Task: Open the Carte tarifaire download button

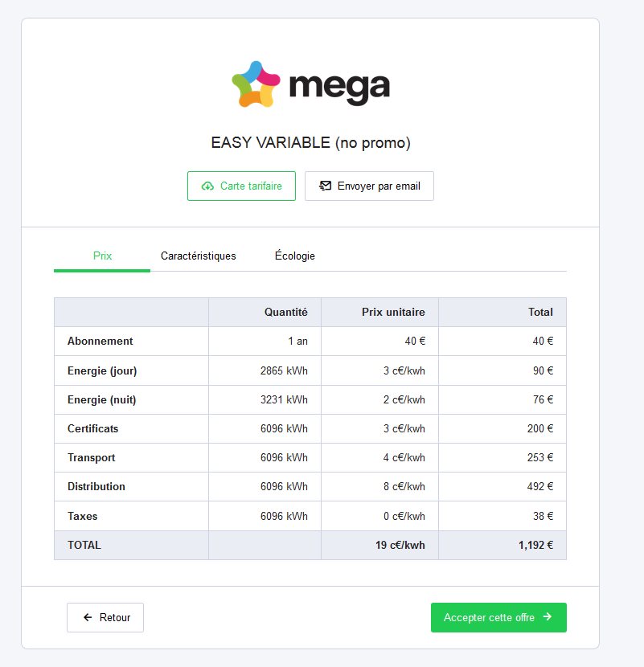Action: [241, 186]
